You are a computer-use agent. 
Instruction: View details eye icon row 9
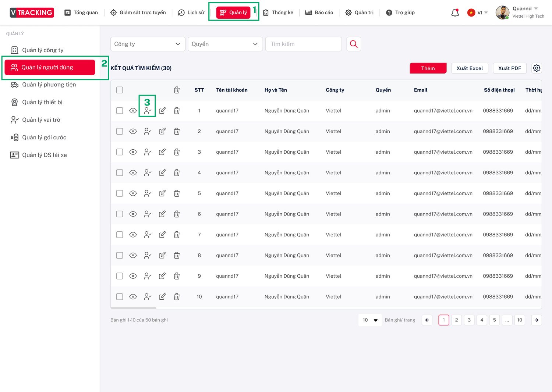point(133,276)
